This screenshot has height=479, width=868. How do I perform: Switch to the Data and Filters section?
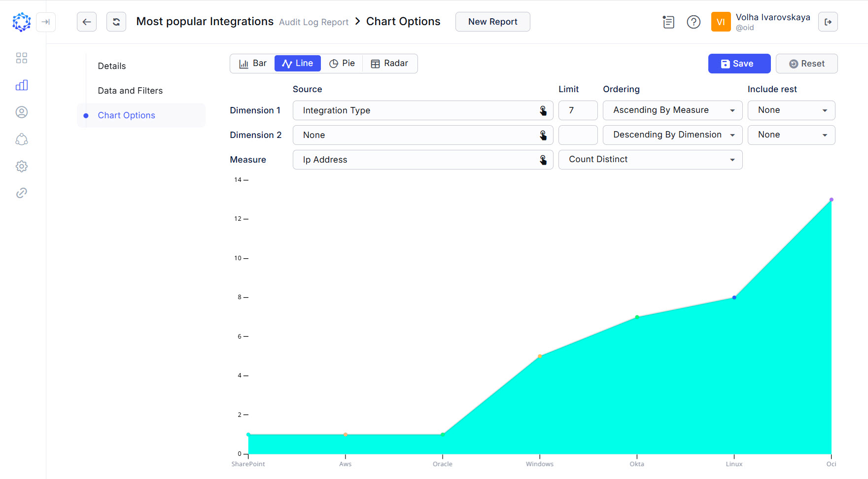[130, 90]
